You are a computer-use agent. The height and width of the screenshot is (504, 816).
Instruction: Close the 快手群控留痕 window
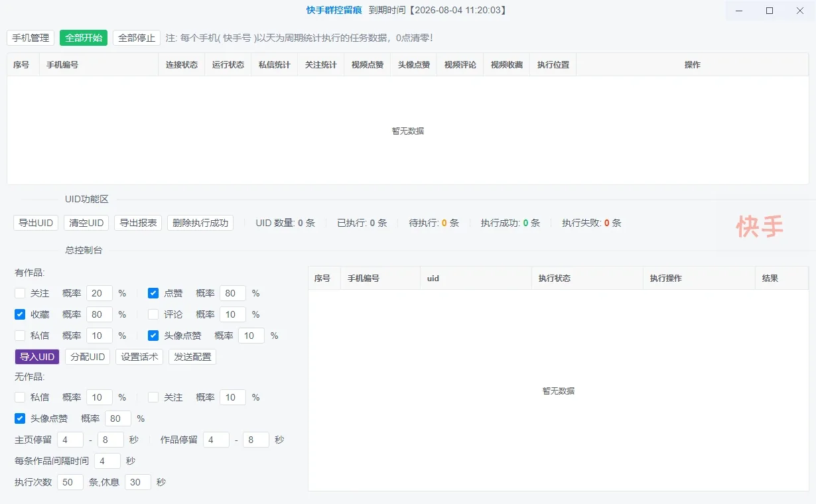point(800,11)
